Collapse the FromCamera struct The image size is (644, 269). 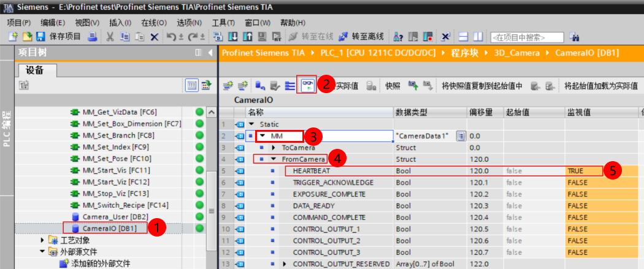pos(273,159)
